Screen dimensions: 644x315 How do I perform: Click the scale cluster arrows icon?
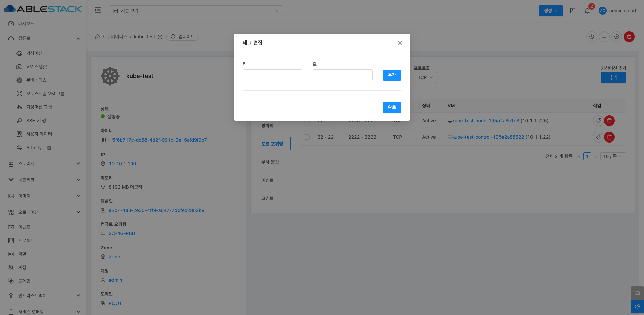(604, 37)
